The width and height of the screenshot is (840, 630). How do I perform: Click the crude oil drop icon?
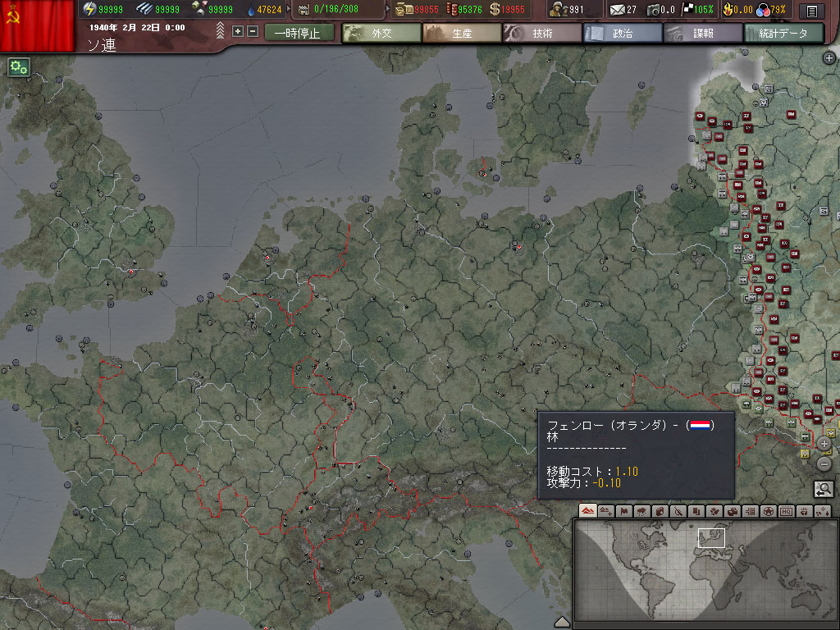pos(251,10)
